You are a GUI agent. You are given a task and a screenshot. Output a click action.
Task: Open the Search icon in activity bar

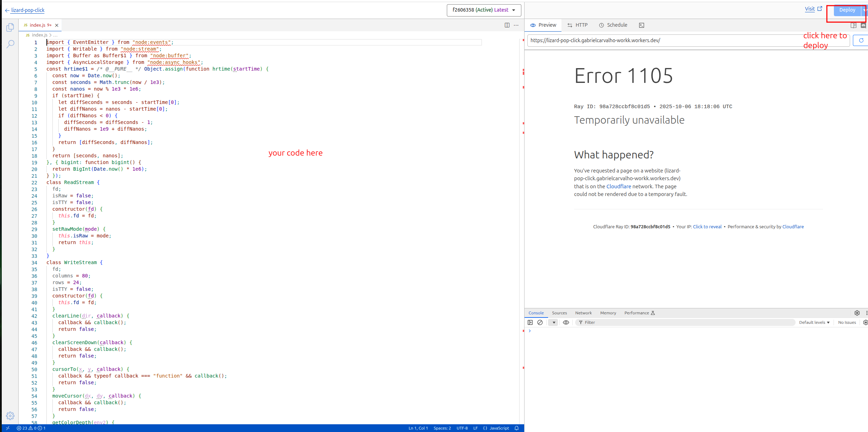pyautogui.click(x=10, y=44)
